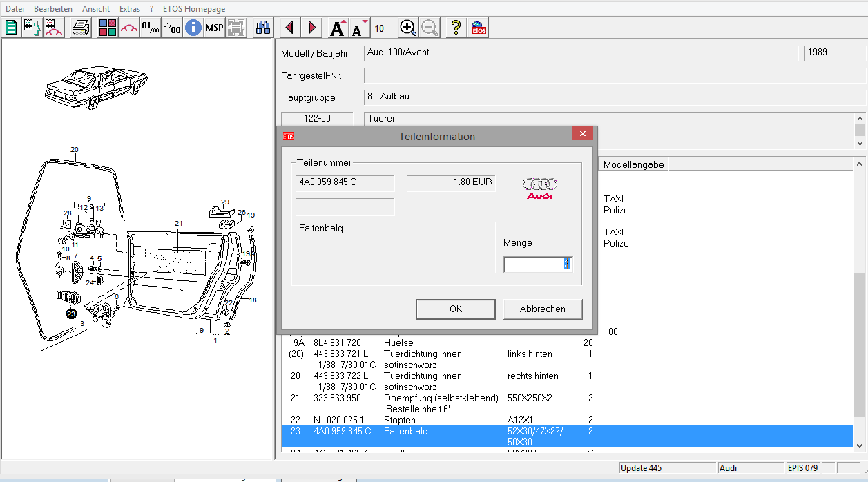Click the Modellangabe column header
Image resolution: width=868 pixels, height=482 pixels.
633,164
